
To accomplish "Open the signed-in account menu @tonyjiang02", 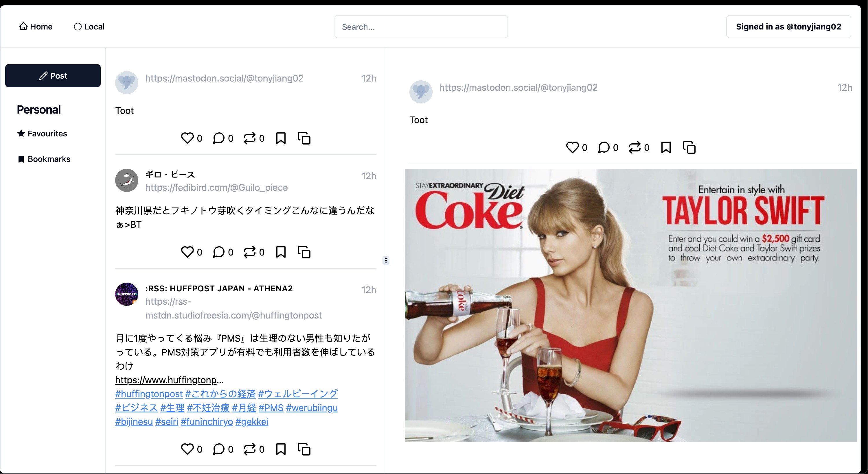I will [x=788, y=27].
